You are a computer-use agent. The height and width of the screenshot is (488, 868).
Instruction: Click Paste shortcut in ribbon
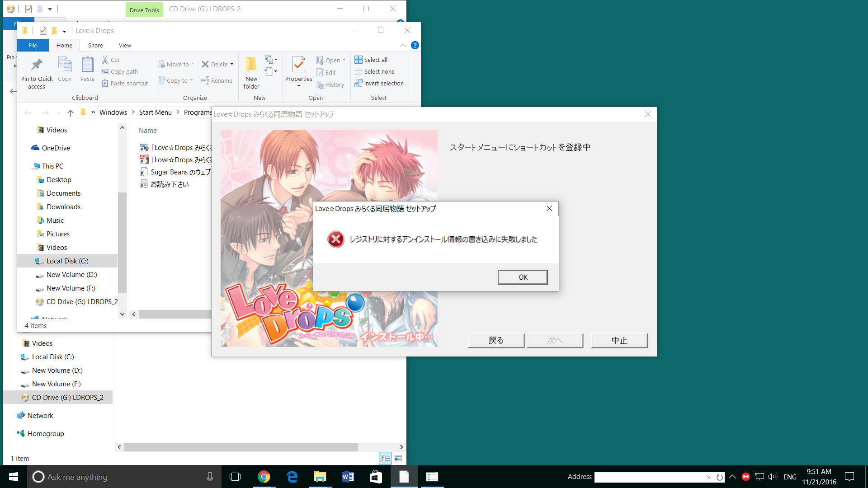[x=125, y=83]
